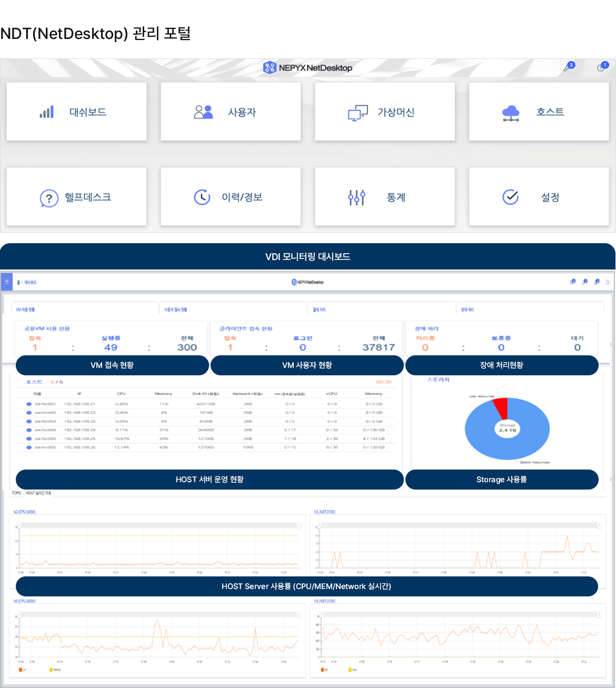616x688 pixels.
Task: Open the 대쉬보드 tile with bar-chart icon
Action: (x=76, y=112)
